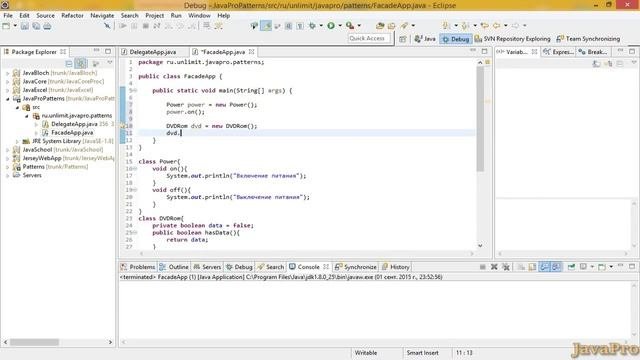Collapse the JavaProPatterns project
Viewport: 640px width, 360px height.
pyautogui.click(x=7, y=99)
